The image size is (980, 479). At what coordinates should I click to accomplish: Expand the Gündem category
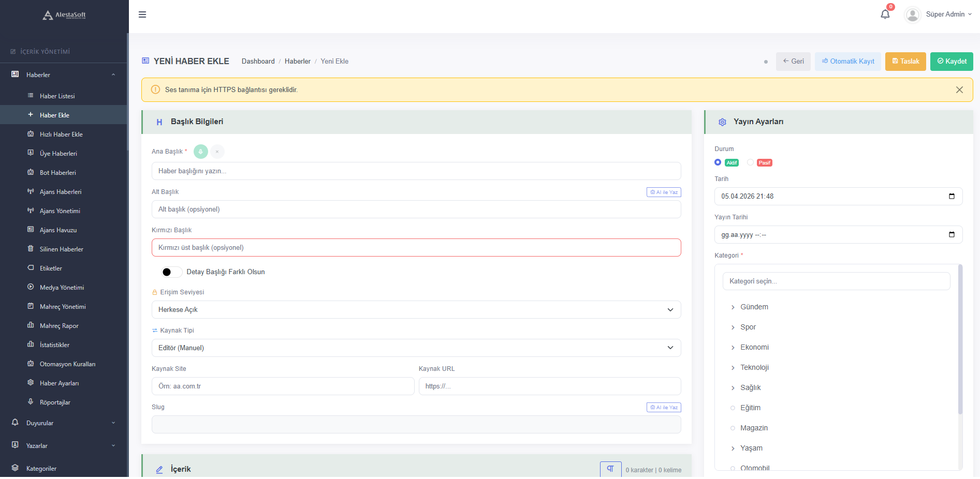tap(733, 307)
